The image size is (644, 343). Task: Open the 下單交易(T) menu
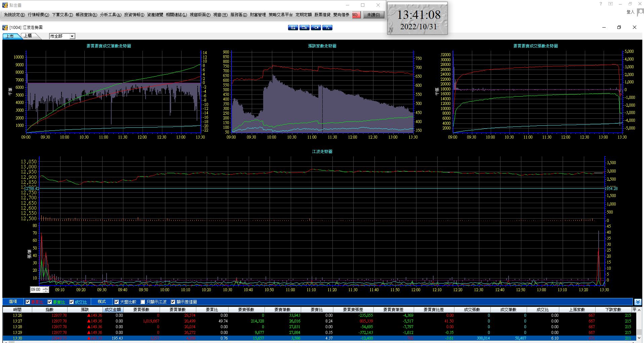[62, 15]
